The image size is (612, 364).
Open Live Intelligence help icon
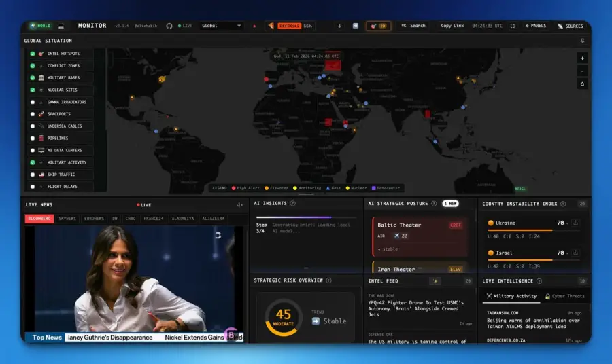[x=539, y=281]
